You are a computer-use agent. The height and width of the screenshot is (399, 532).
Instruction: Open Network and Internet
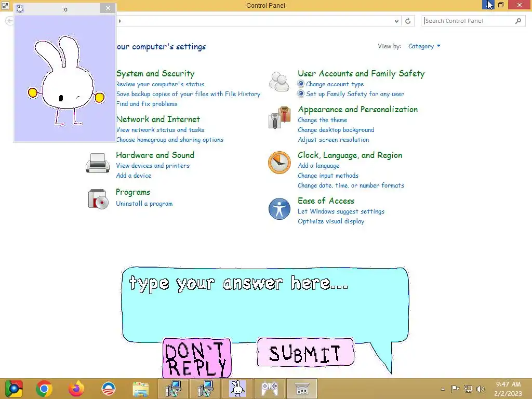(x=158, y=119)
